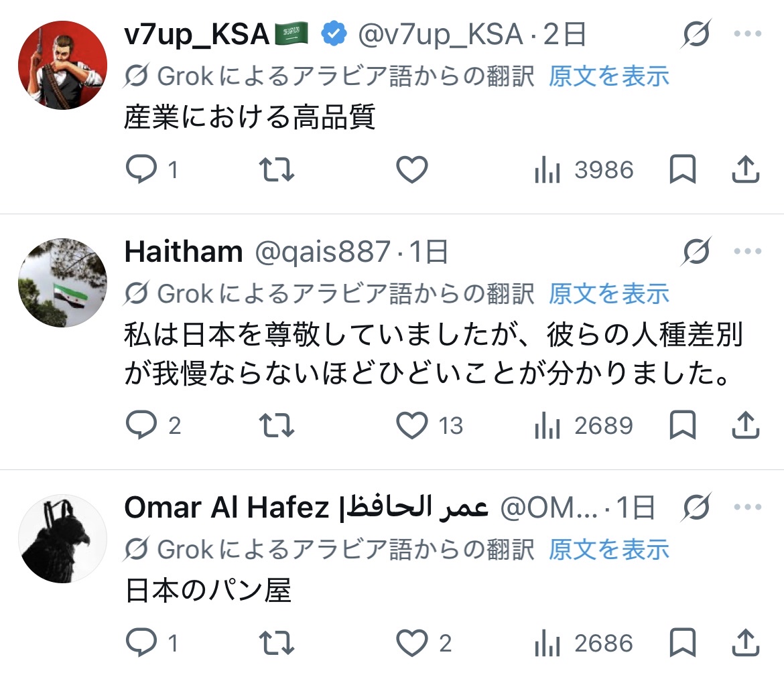Show original text of Haitham's post
784x681 pixels.
[x=608, y=293]
